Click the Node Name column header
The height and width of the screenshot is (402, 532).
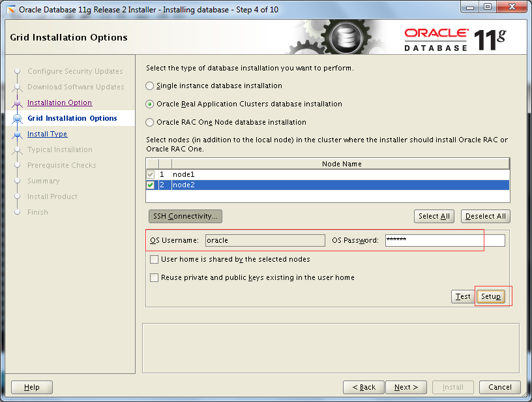[x=340, y=164]
